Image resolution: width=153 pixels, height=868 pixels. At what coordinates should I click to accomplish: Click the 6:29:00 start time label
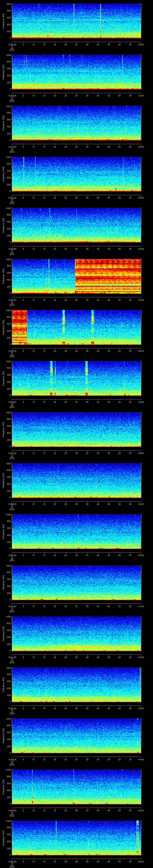pos(12,44)
